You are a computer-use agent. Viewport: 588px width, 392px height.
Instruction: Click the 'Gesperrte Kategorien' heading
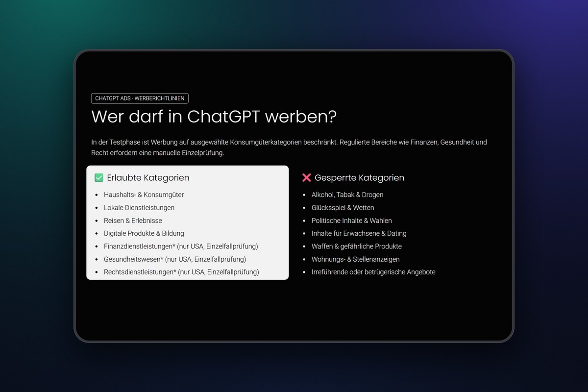pos(359,178)
